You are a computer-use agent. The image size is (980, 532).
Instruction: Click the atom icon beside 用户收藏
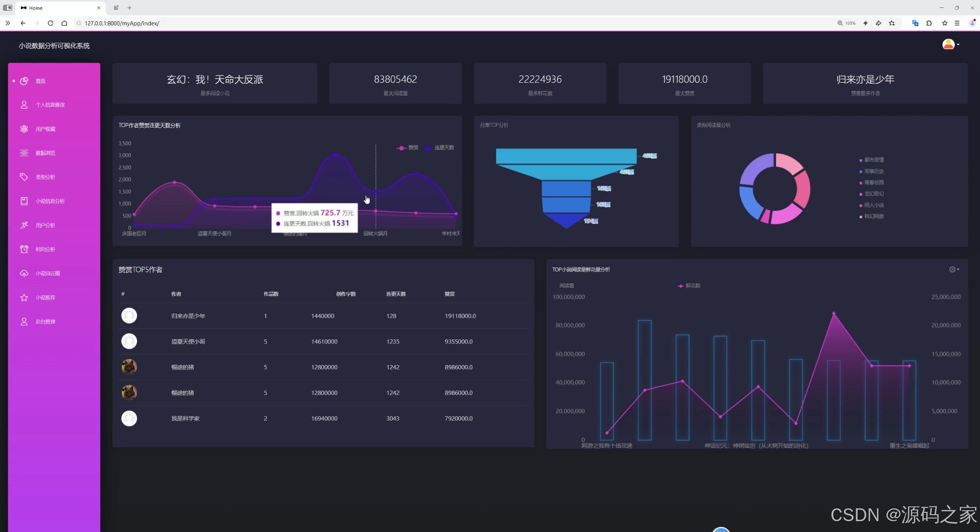tap(24, 129)
